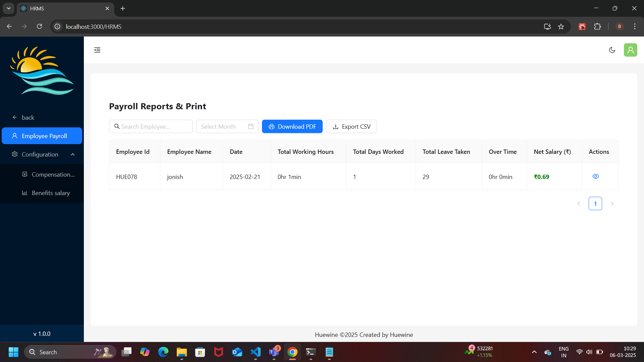Click the Employee Name column header

pyautogui.click(x=192, y=152)
